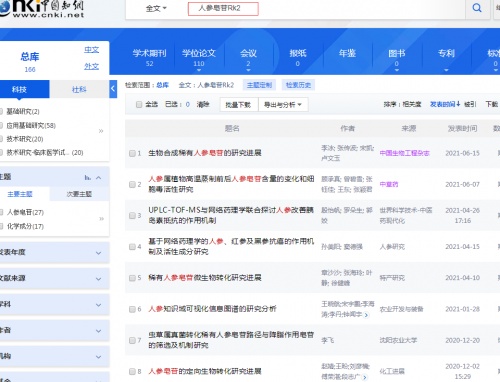
Task: Open source 中草药 journal link
Action: coord(389,184)
